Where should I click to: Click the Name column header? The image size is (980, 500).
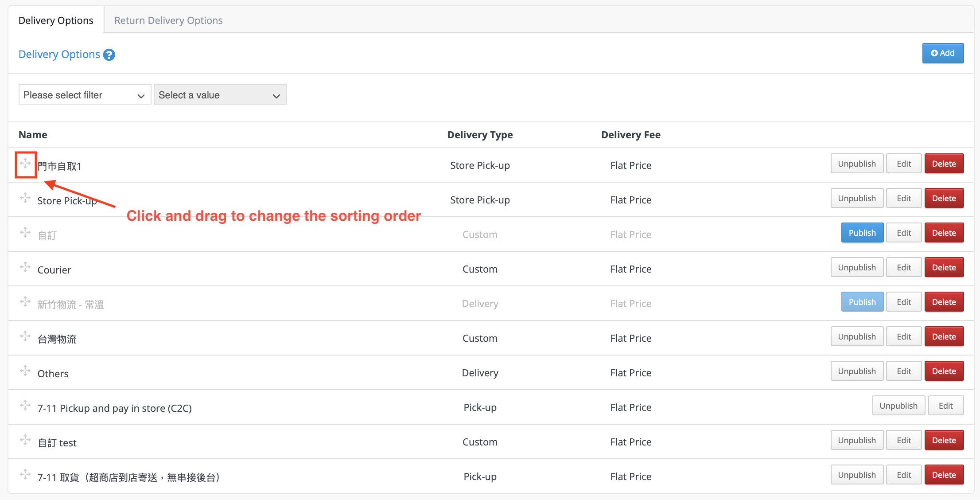33,135
